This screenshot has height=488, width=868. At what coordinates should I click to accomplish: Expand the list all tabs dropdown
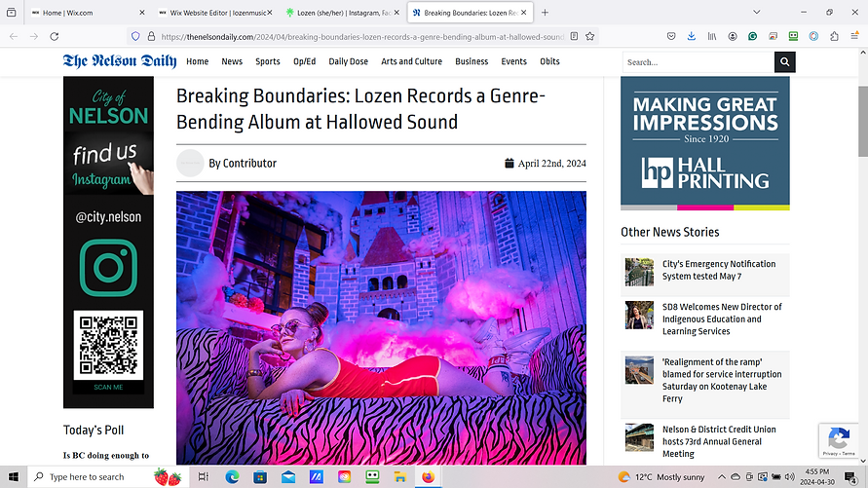point(757,12)
